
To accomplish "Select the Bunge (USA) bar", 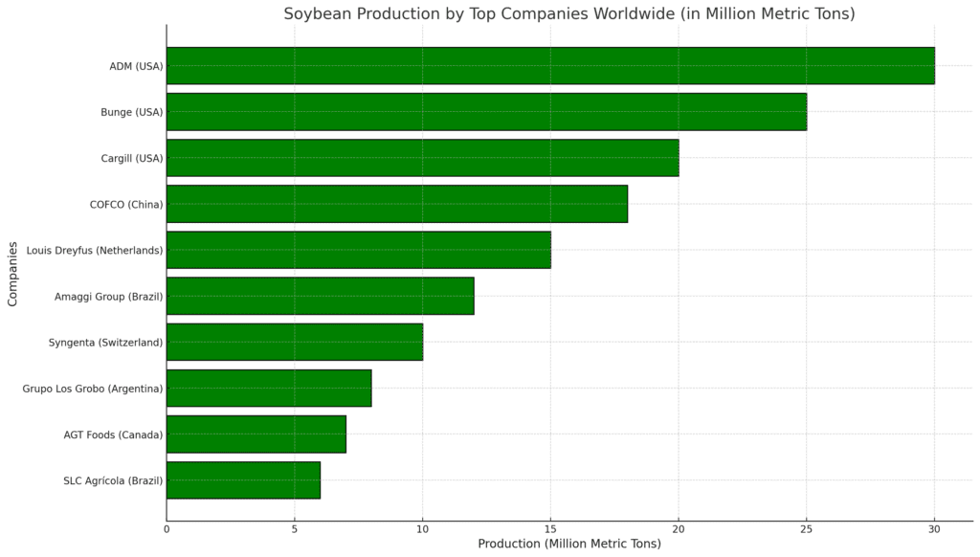I will (x=487, y=112).
